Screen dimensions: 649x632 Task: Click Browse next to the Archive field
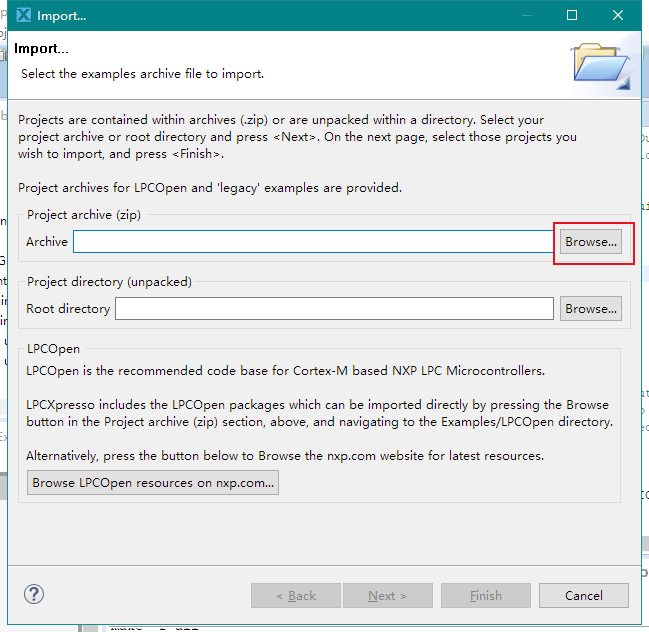(591, 242)
